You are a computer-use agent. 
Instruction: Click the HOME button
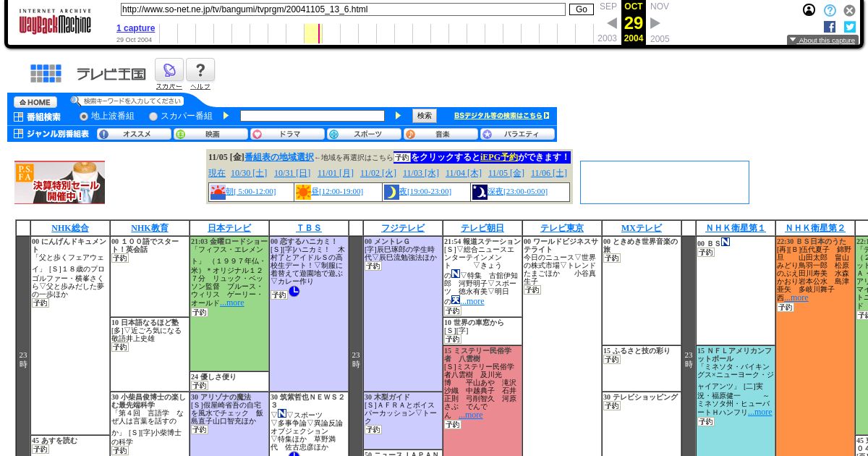pyautogui.click(x=35, y=102)
